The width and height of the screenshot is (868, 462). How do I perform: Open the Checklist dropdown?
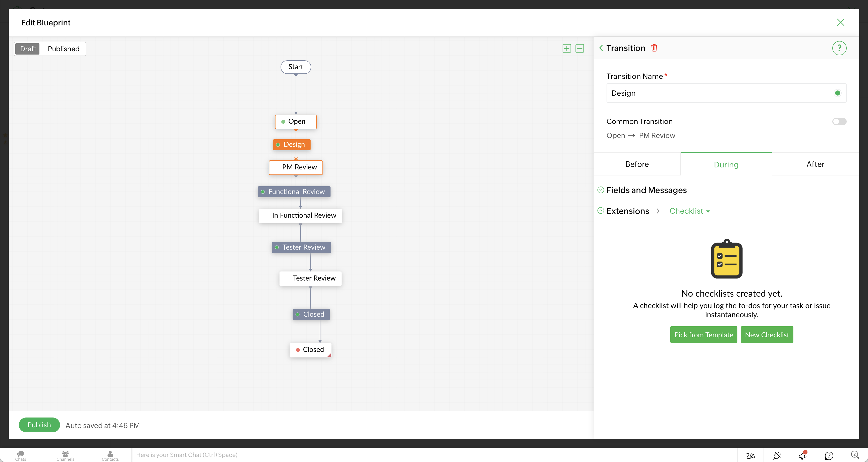(x=690, y=211)
